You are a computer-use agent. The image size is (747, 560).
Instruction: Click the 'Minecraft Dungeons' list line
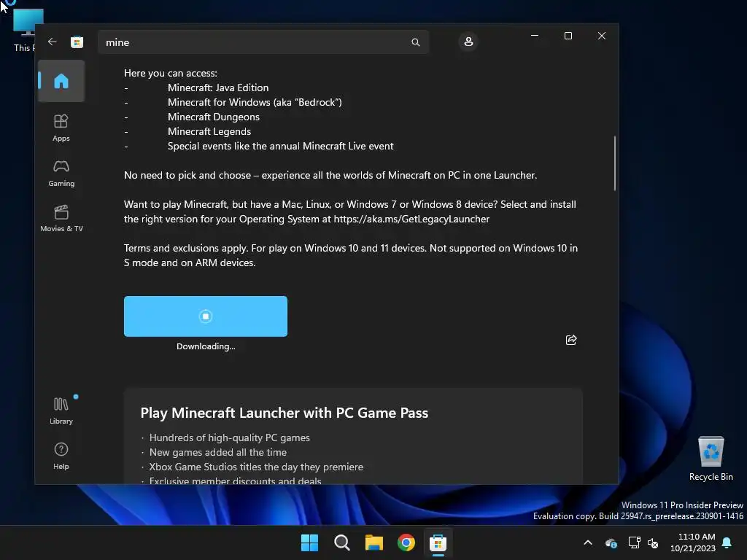[214, 117]
